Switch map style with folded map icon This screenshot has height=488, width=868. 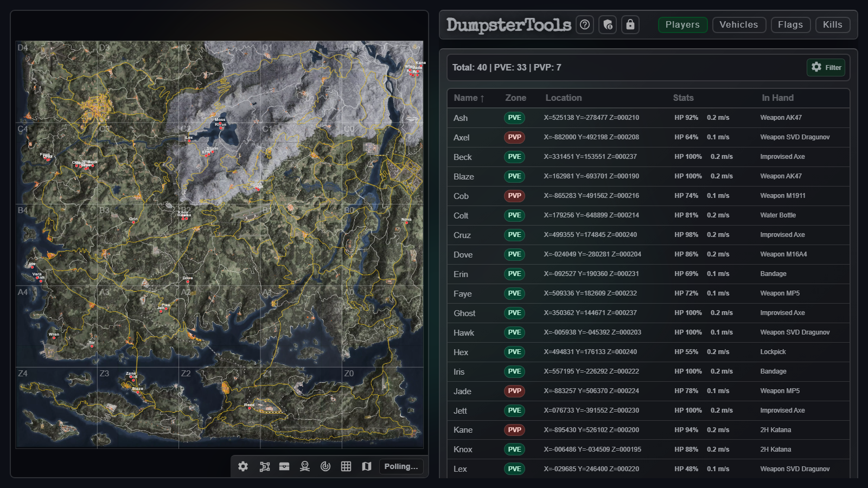pos(367,466)
